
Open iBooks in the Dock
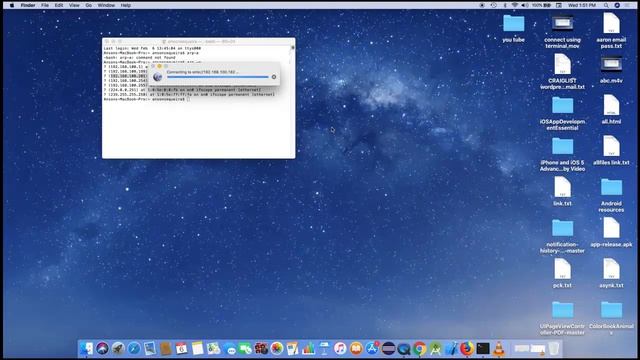point(356,349)
